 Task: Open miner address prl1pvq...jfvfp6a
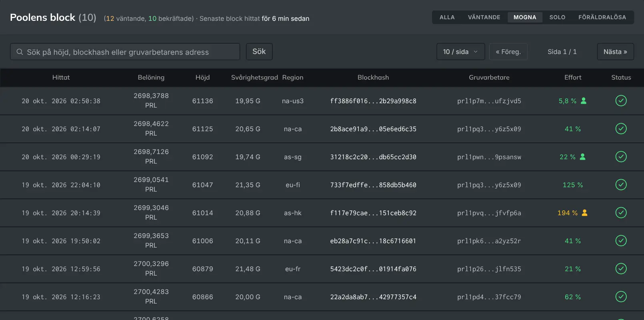click(x=489, y=213)
